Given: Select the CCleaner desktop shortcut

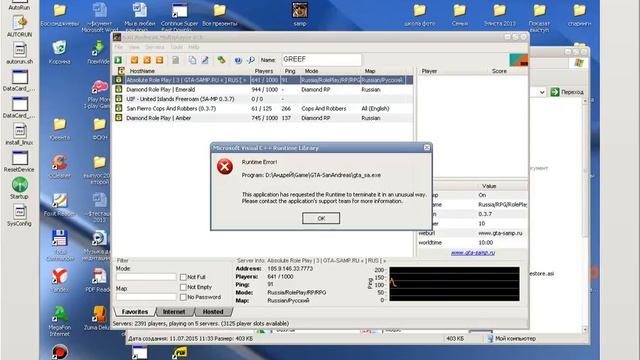Looking at the screenshot, I should pyautogui.click(x=60, y=167).
